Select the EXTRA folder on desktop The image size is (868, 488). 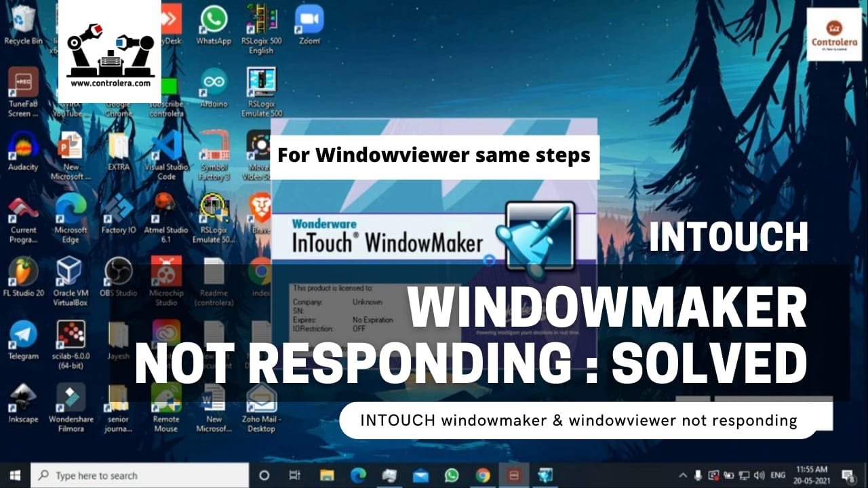point(119,152)
